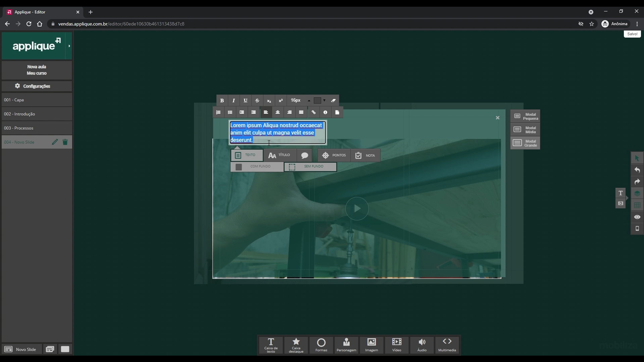Insert a Video element

coord(396,345)
